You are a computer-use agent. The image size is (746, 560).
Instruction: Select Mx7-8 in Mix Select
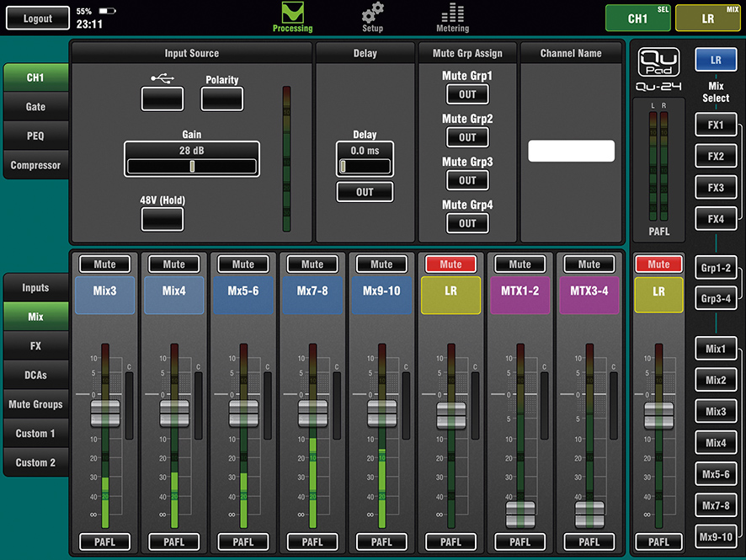click(716, 505)
